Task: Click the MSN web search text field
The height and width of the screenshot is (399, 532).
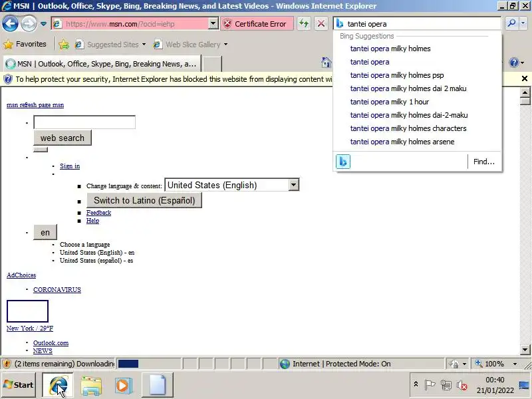Action: pyautogui.click(x=84, y=122)
